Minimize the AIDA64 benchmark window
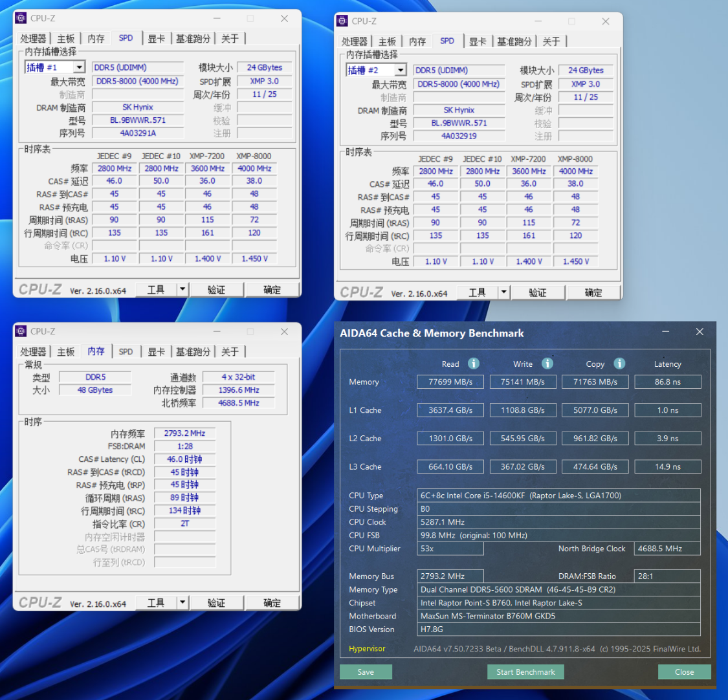The width and height of the screenshot is (728, 700). [665, 332]
